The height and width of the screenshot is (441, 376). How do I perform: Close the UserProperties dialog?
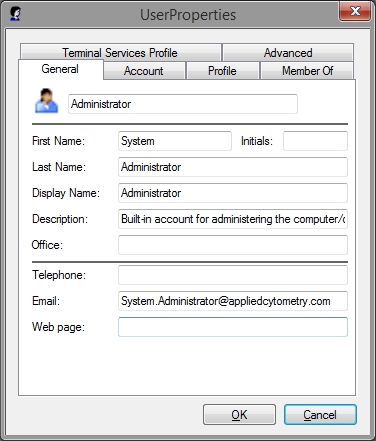tap(355, 11)
